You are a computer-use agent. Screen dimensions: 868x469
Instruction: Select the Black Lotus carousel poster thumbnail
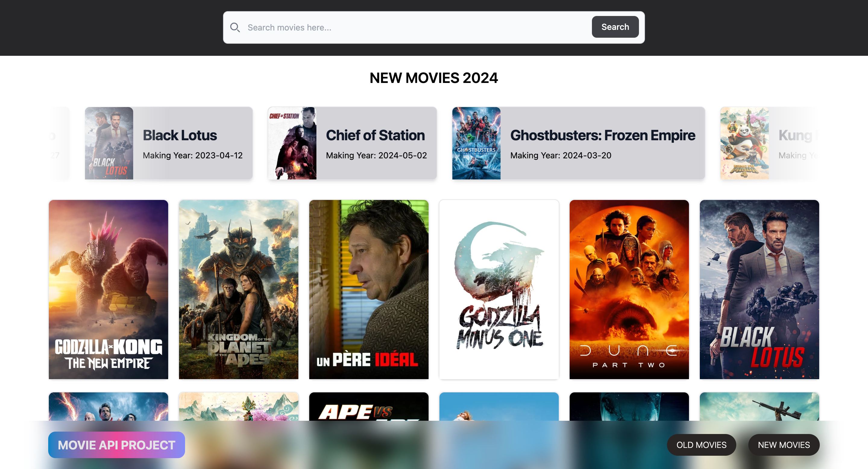(x=109, y=143)
